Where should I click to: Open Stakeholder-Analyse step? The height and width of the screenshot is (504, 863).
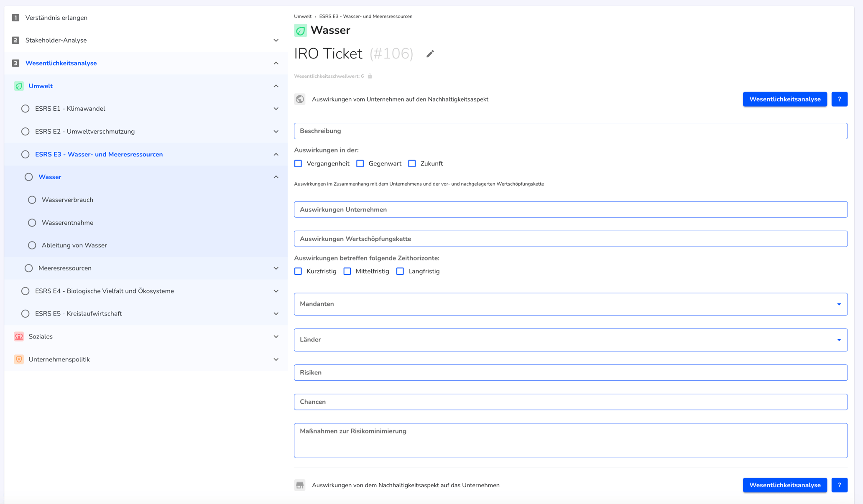[56, 41]
